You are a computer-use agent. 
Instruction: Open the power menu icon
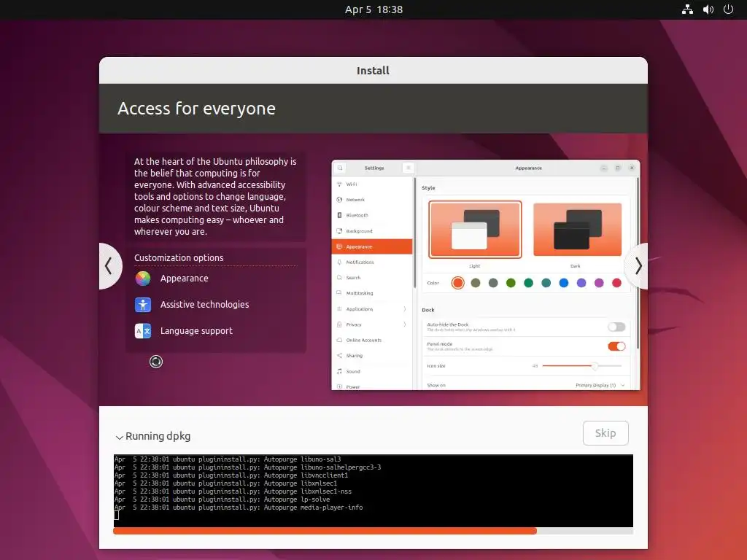coord(729,9)
